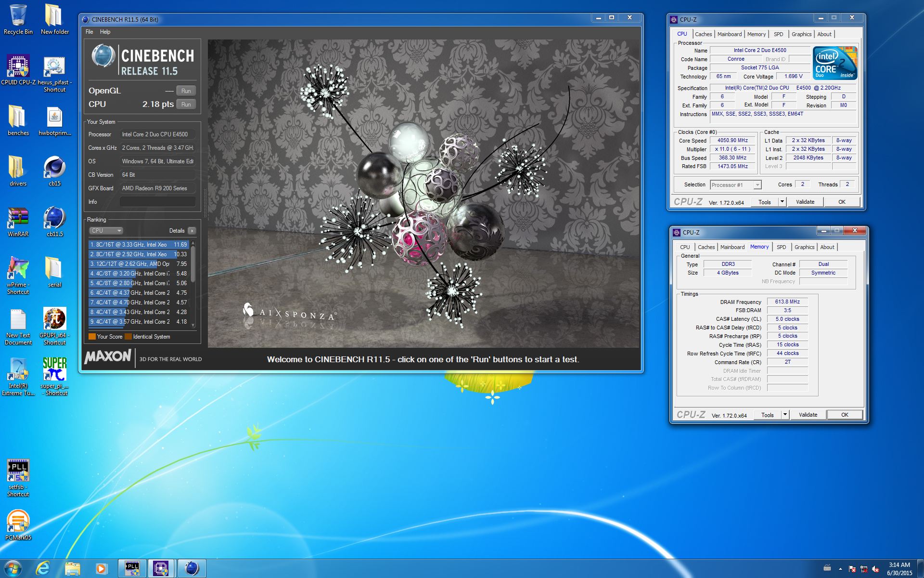Expand ranking Details arrow button

192,231
